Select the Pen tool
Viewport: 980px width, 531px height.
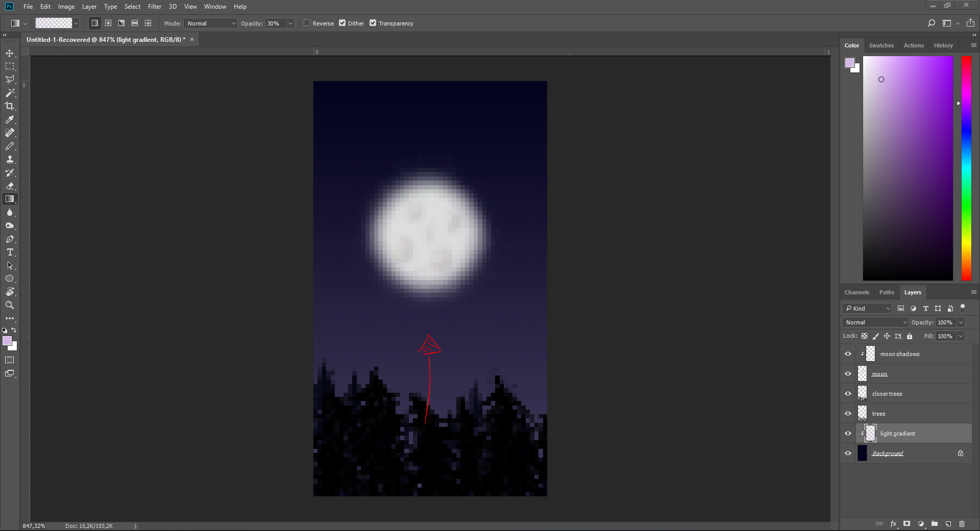pyautogui.click(x=10, y=239)
